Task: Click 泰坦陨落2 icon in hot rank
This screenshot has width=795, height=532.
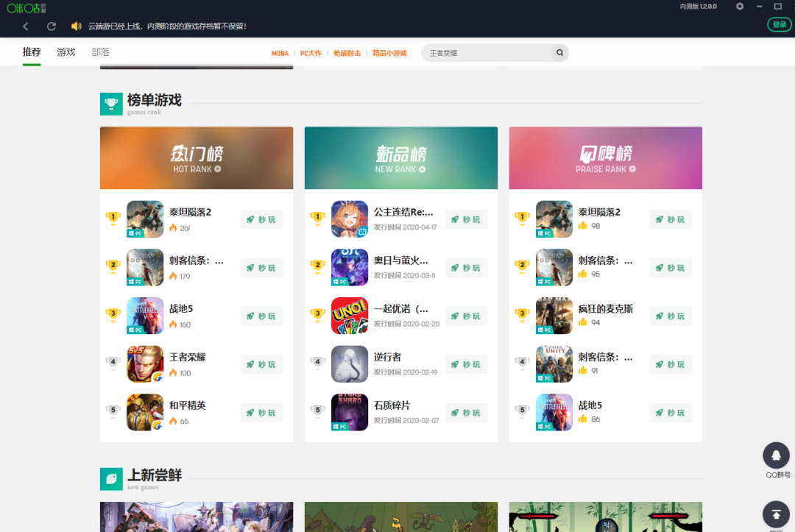Action: pos(145,219)
